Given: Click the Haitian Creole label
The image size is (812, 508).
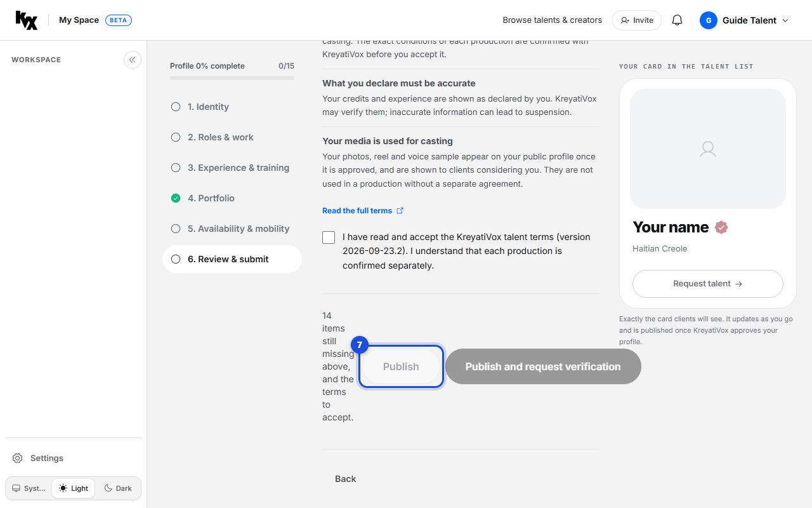Looking at the screenshot, I should tap(660, 249).
